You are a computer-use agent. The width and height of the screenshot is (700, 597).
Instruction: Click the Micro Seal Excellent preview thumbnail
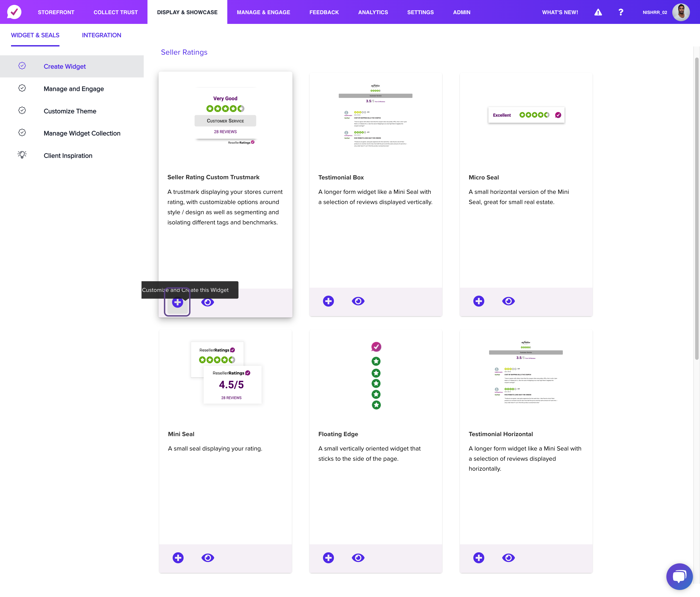[526, 115]
